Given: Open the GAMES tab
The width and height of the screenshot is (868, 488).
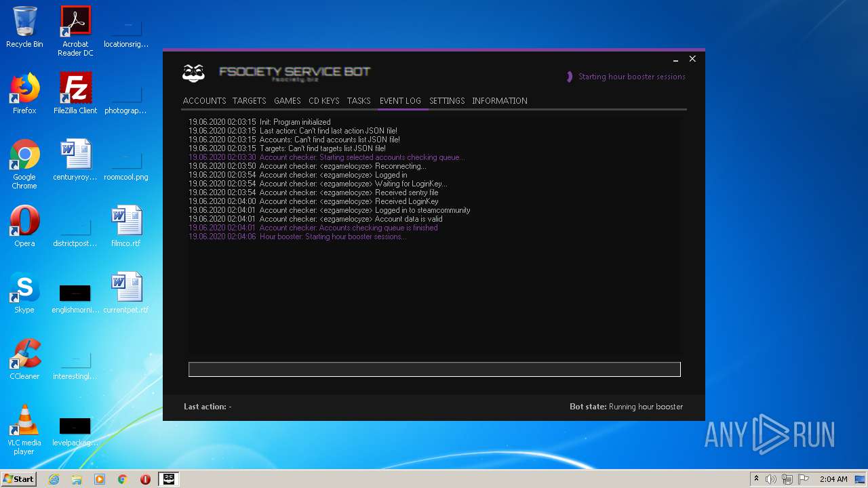Looking at the screenshot, I should 287,100.
